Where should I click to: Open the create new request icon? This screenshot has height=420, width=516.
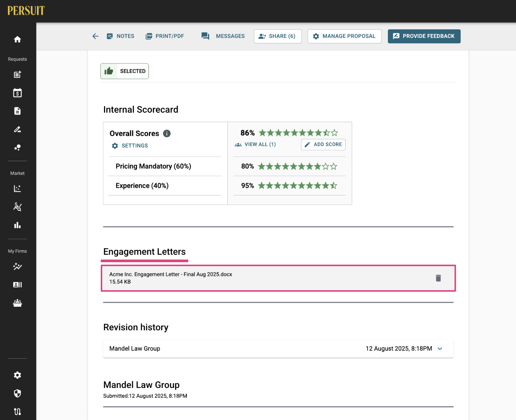[17, 74]
